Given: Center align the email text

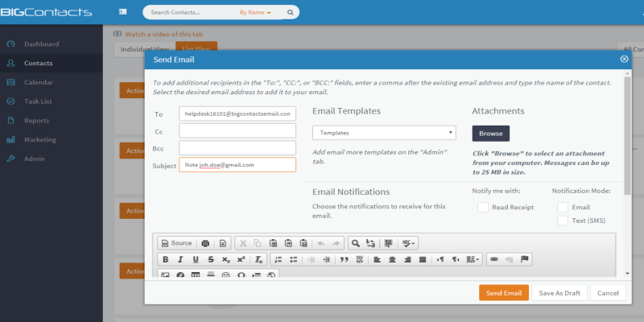Looking at the screenshot, I should (x=392, y=259).
